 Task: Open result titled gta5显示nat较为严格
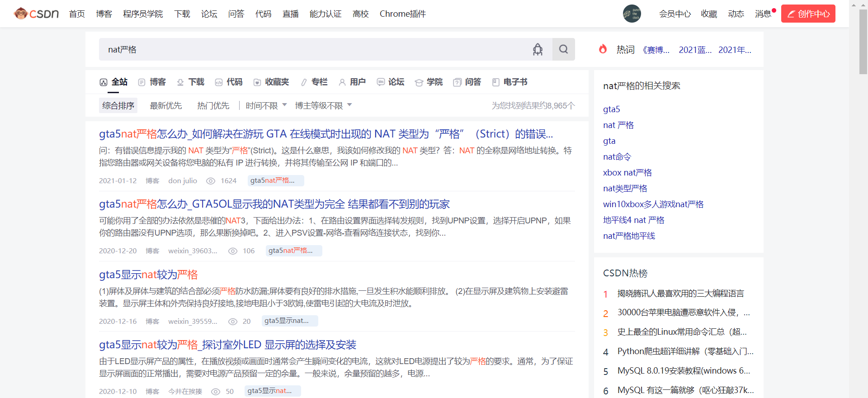tap(148, 275)
